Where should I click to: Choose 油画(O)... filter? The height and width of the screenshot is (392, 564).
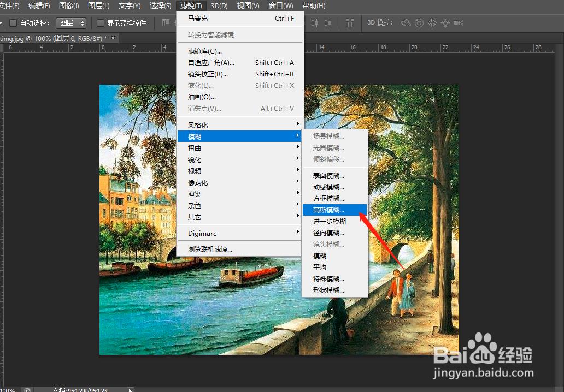[240, 97]
